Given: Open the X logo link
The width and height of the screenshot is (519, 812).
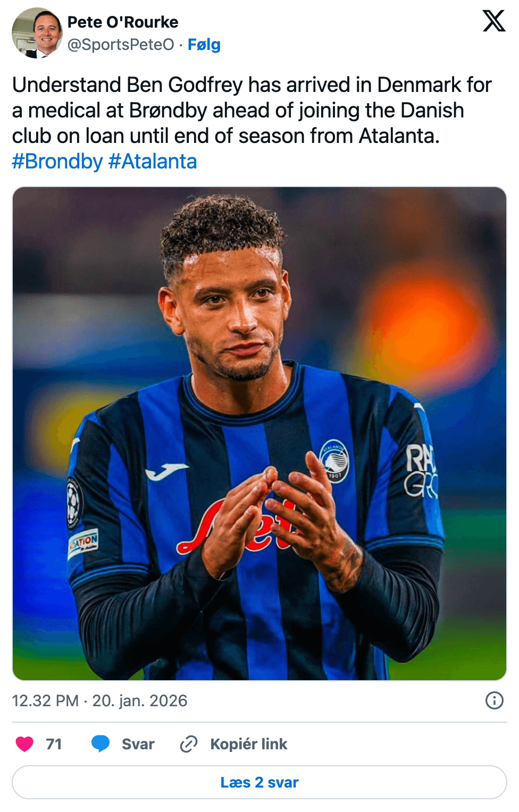Looking at the screenshot, I should 494,21.
